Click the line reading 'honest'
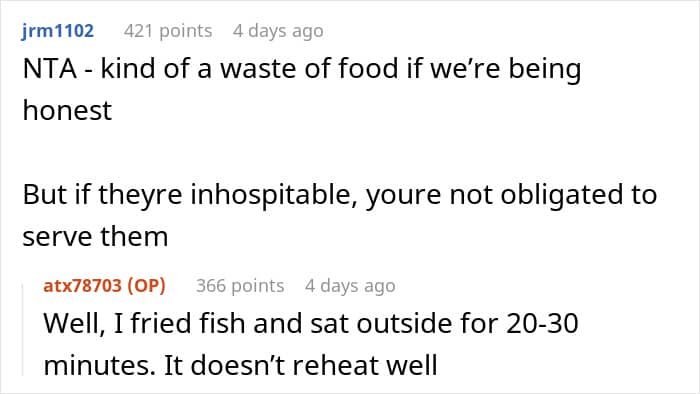This screenshot has width=700, height=394. (67, 110)
